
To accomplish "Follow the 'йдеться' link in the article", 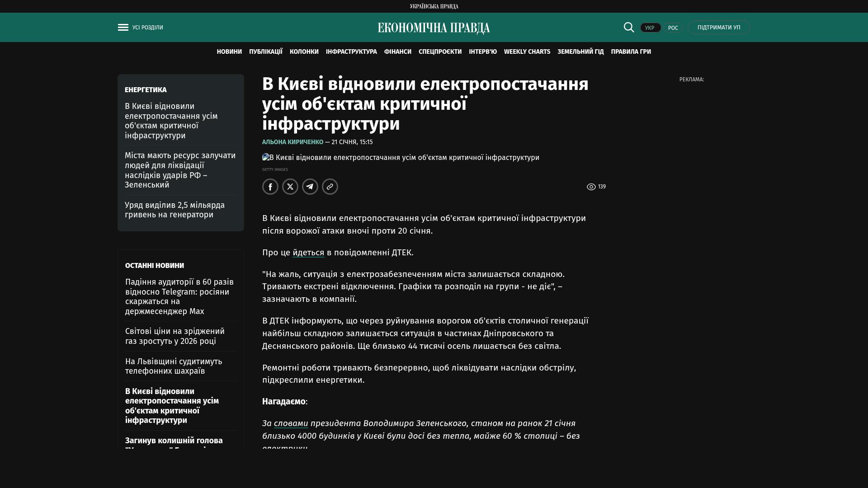I will pos(308,253).
